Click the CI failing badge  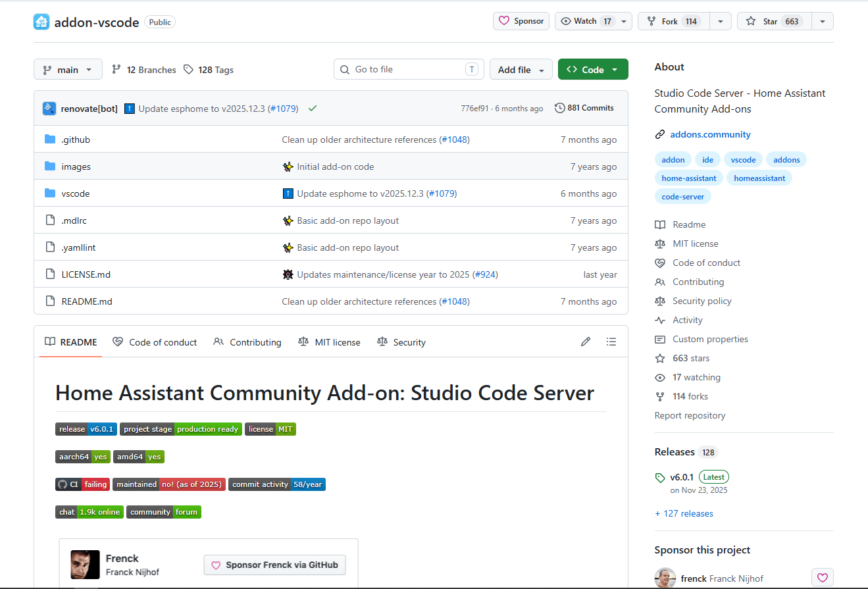[x=82, y=484]
